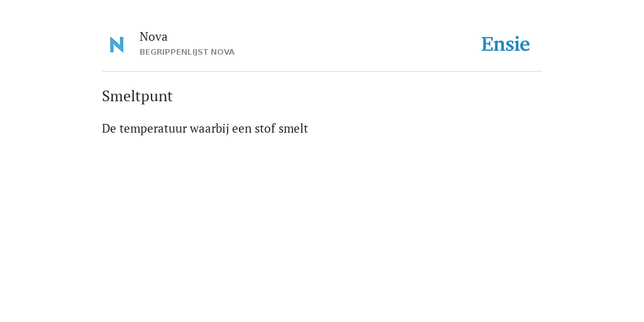Click the horizontal divider under the header
The image size is (644, 322).
322,72
